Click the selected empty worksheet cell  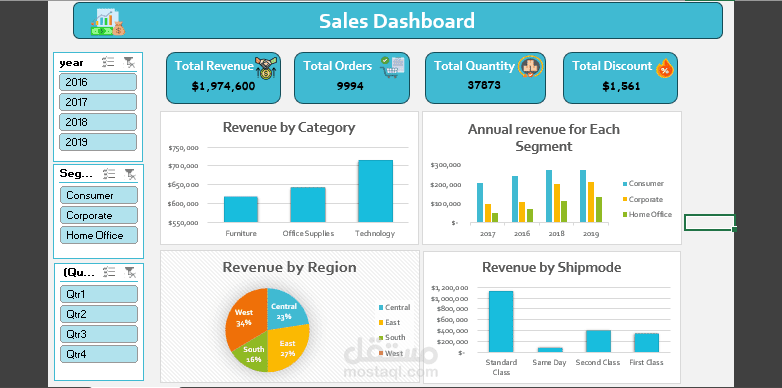click(x=709, y=222)
